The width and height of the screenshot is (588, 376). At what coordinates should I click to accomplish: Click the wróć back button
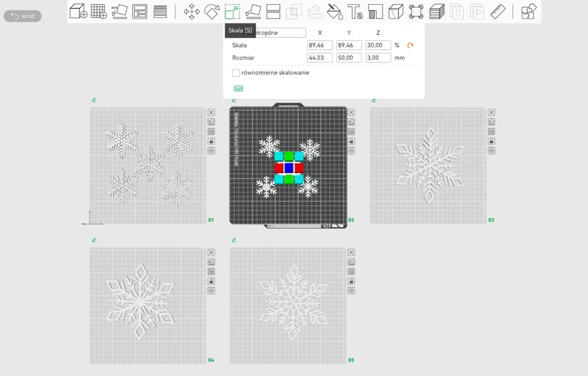pos(22,16)
